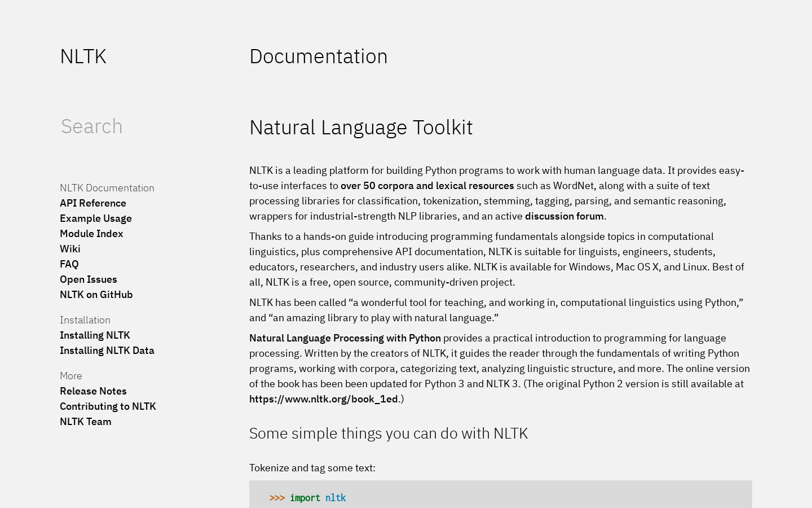Screen dimensions: 812x508
Task: Open the NLTK Team page
Action: (86, 422)
